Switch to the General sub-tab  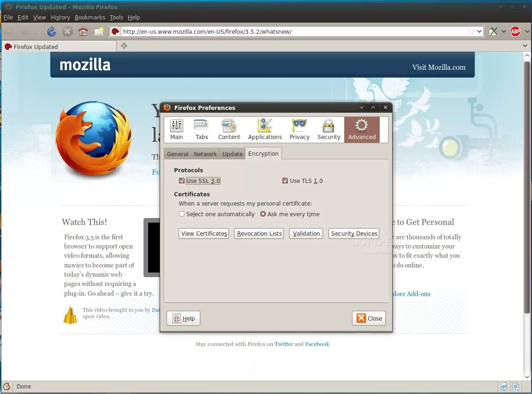[x=178, y=154]
